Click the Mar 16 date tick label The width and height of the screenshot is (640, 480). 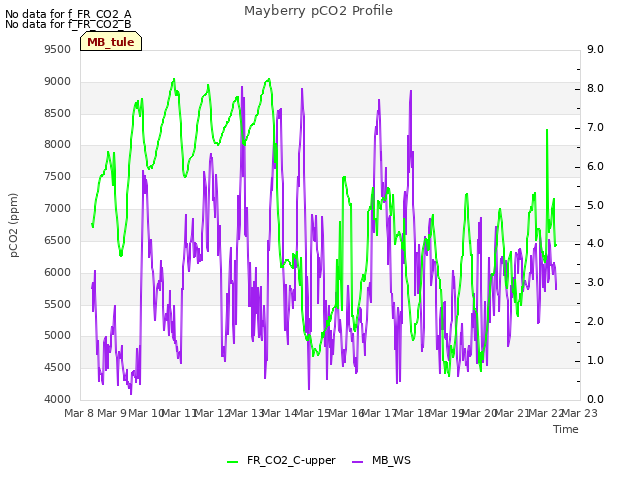point(346,413)
